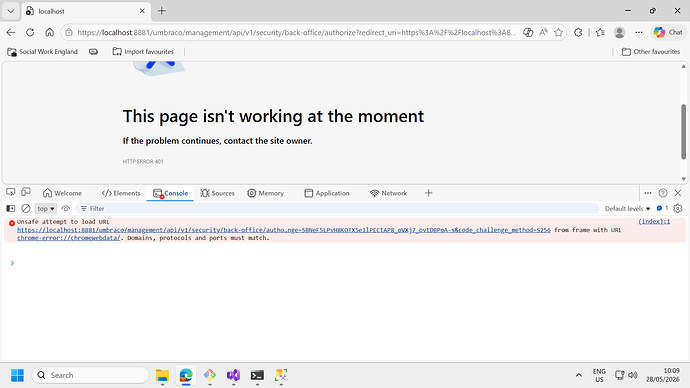Open the issues counter badge
This screenshot has height=388, width=690.
(662, 208)
